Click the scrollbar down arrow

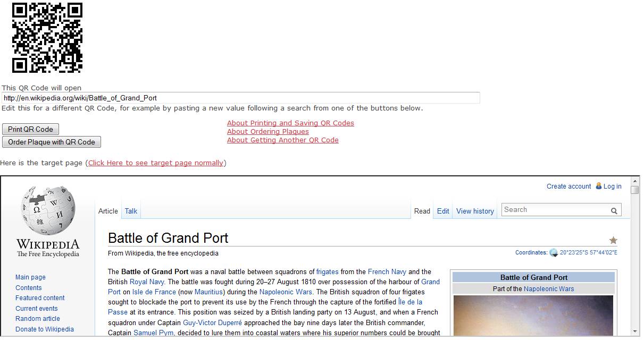634,331
